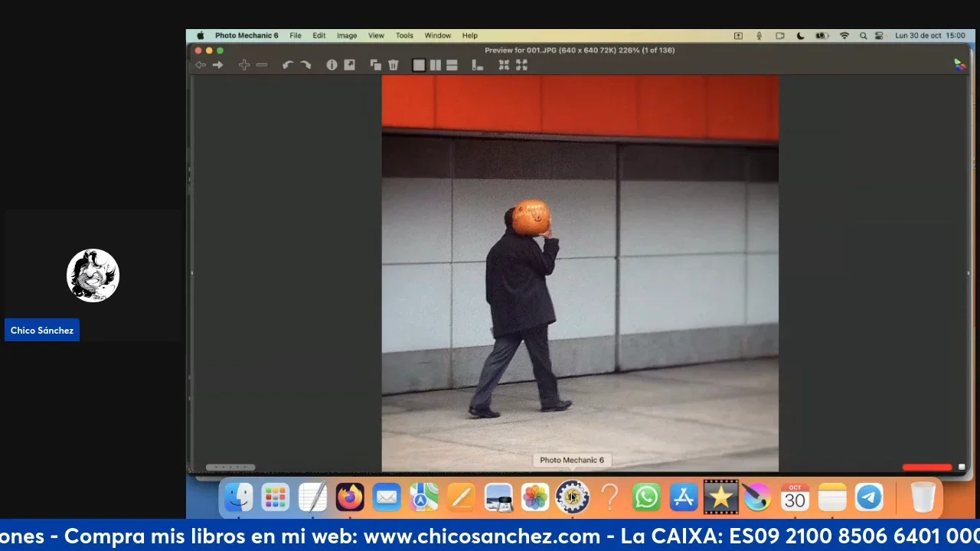This screenshot has width=980, height=551.
Task: Open WhatsApp from the Dock
Action: pyautogui.click(x=646, y=497)
